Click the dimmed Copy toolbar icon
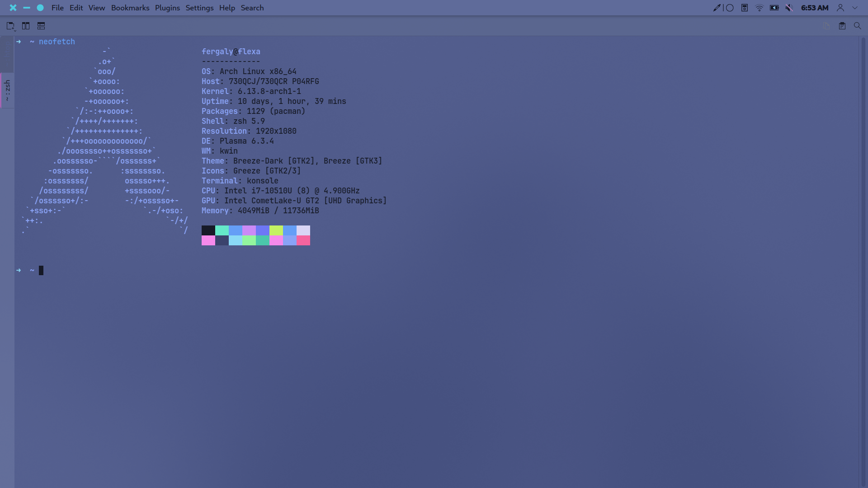 click(x=827, y=26)
